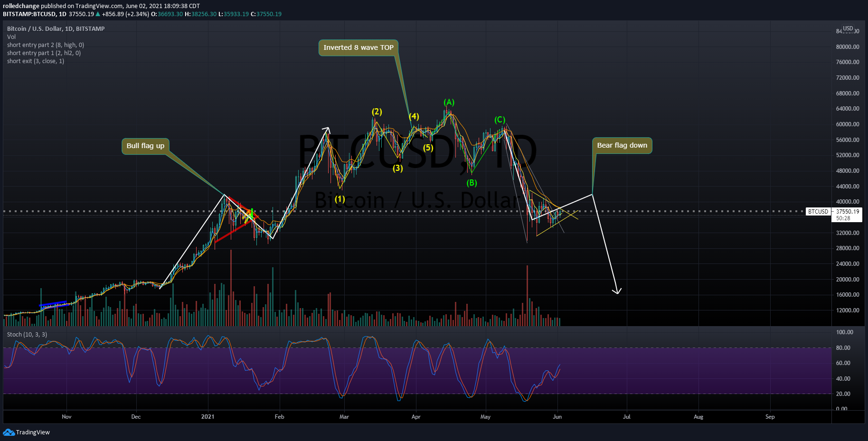Click the 100.00 stochastic scale value
The width and height of the screenshot is (868, 441).
(845, 332)
